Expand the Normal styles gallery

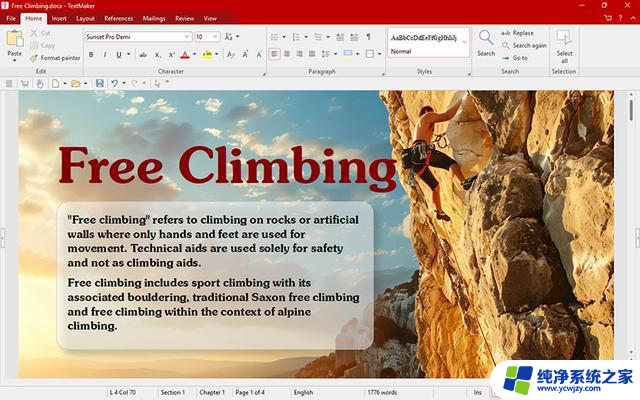(464, 42)
